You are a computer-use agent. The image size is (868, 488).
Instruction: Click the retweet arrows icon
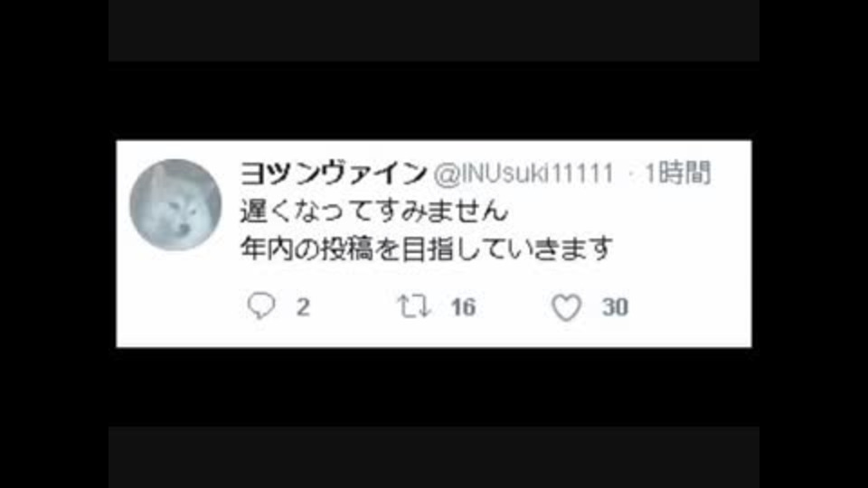point(413,306)
